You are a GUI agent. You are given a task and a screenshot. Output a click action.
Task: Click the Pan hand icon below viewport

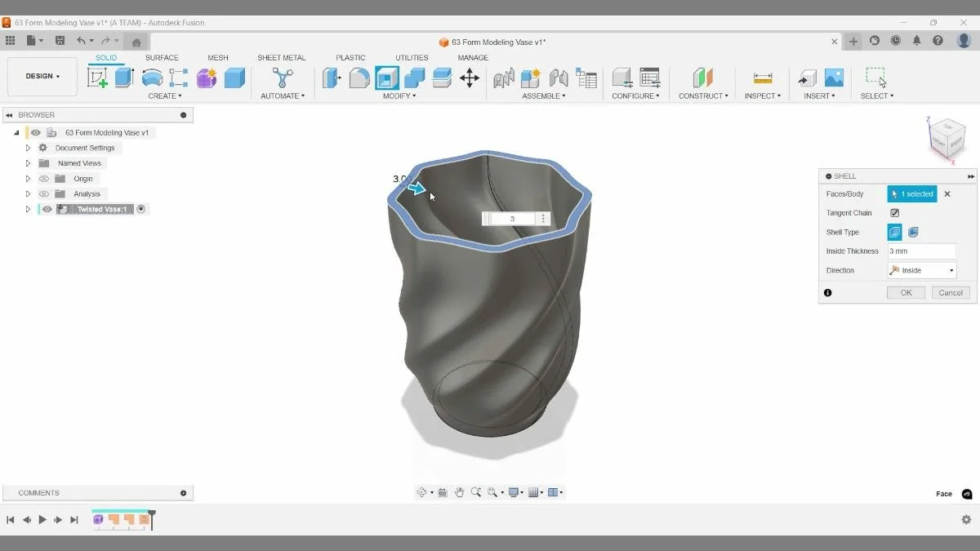(460, 491)
